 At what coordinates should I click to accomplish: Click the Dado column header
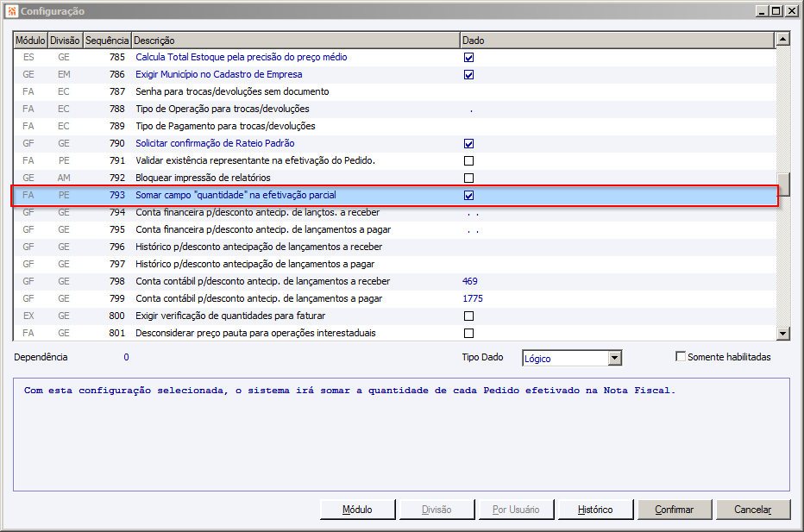[x=617, y=40]
